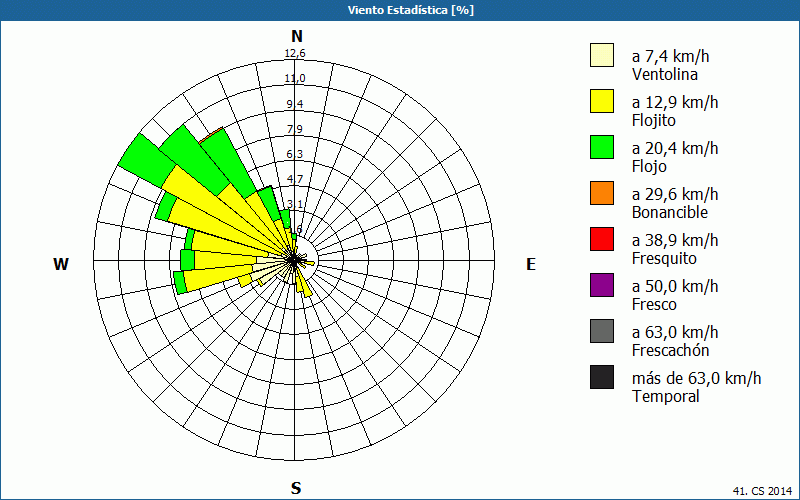The height and width of the screenshot is (500, 800).
Task: Click the Fresquito red legend swatch
Action: point(602,239)
